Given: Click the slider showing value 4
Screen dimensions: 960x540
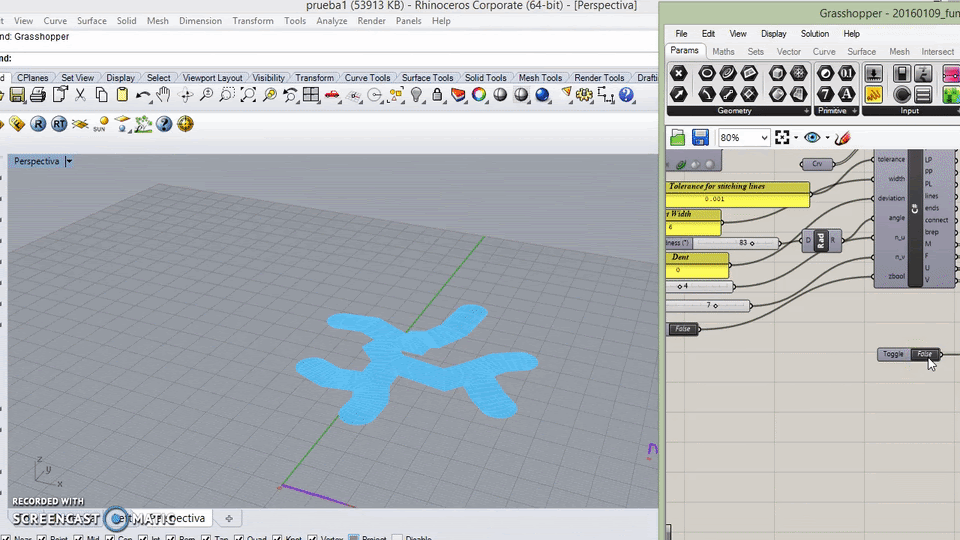Looking at the screenshot, I should click(700, 286).
